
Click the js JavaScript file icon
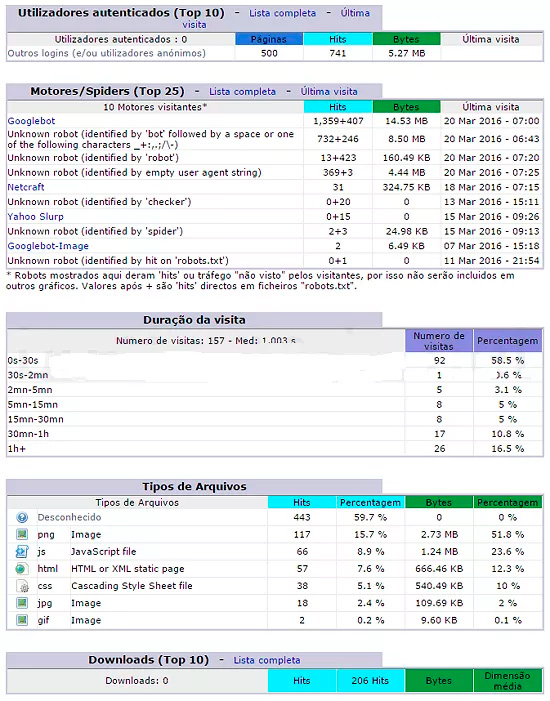[x=22, y=551]
